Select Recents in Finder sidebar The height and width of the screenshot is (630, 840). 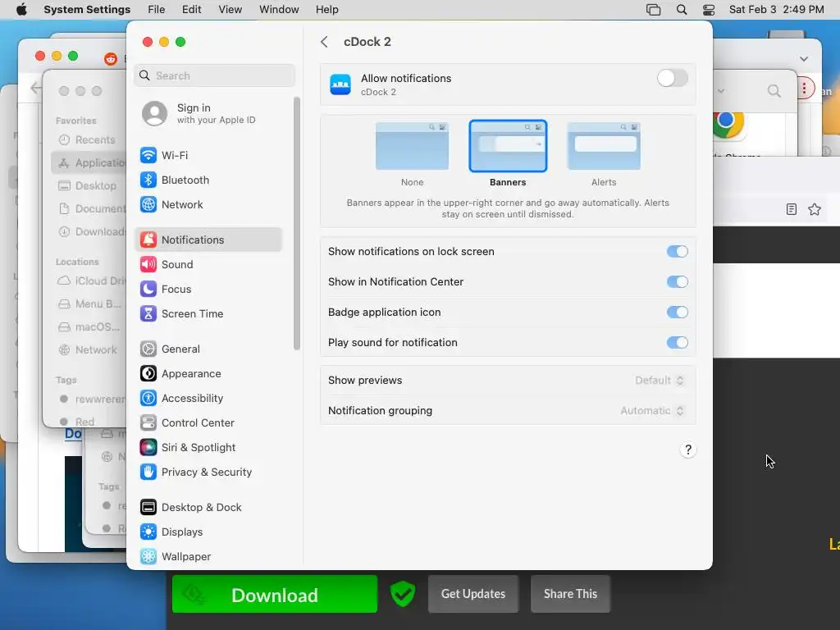click(x=87, y=139)
